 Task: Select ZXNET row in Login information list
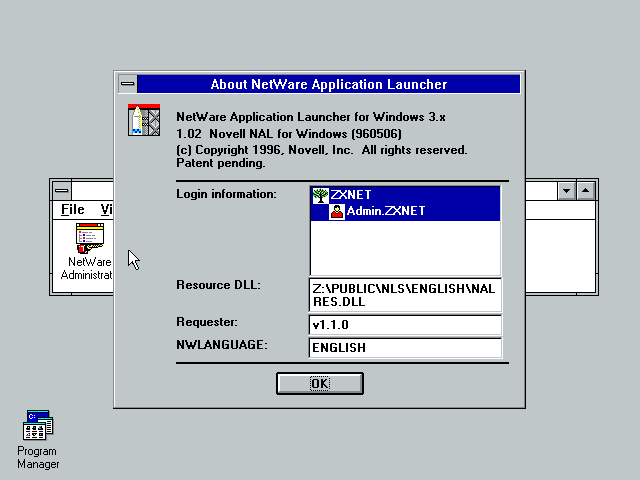pos(405,195)
